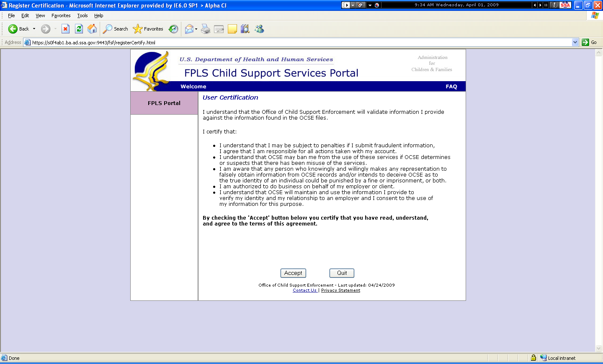Click the 'I certify that:' text

(219, 131)
